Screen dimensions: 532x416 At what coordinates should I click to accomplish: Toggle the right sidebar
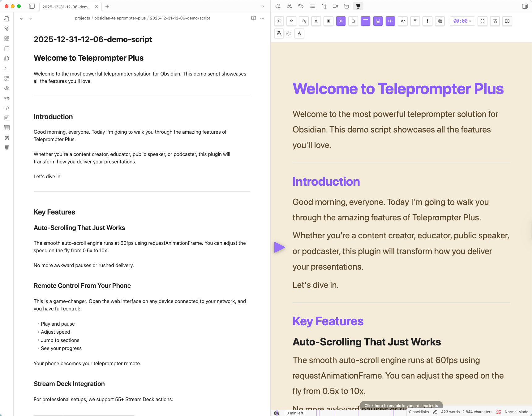click(x=525, y=6)
